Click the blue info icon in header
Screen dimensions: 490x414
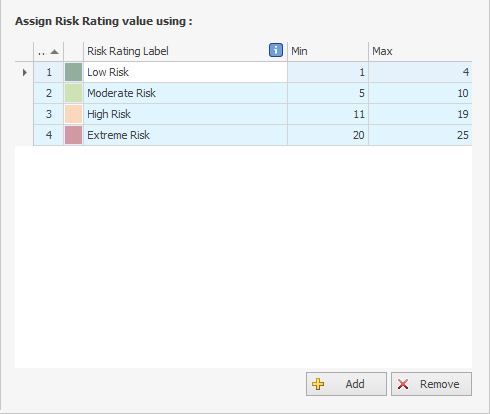(276, 50)
